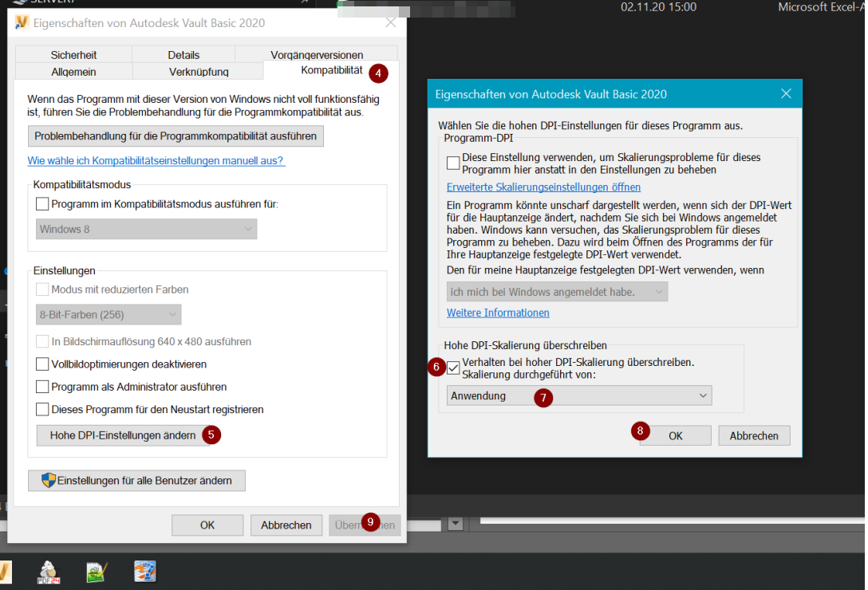This screenshot has width=868, height=590.
Task: Click Einstellungen für alle Benutzer ändern
Action: coord(136,481)
